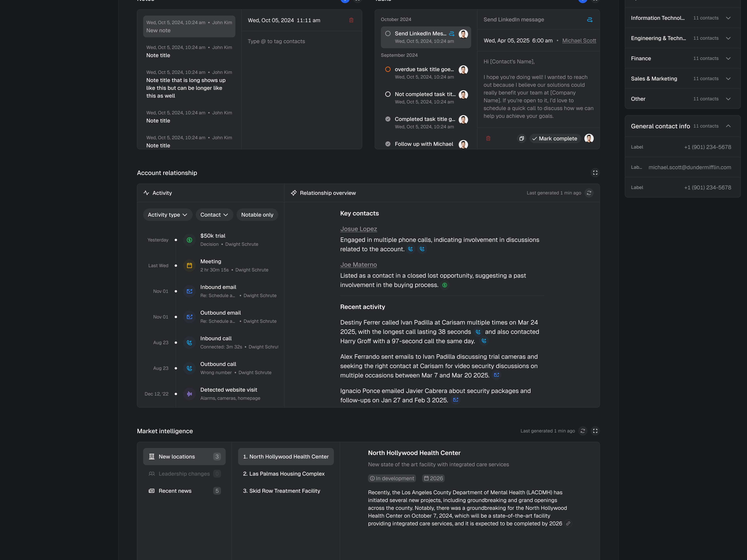Click the trash icon in task detail
The image size is (747, 560).
coord(488,138)
